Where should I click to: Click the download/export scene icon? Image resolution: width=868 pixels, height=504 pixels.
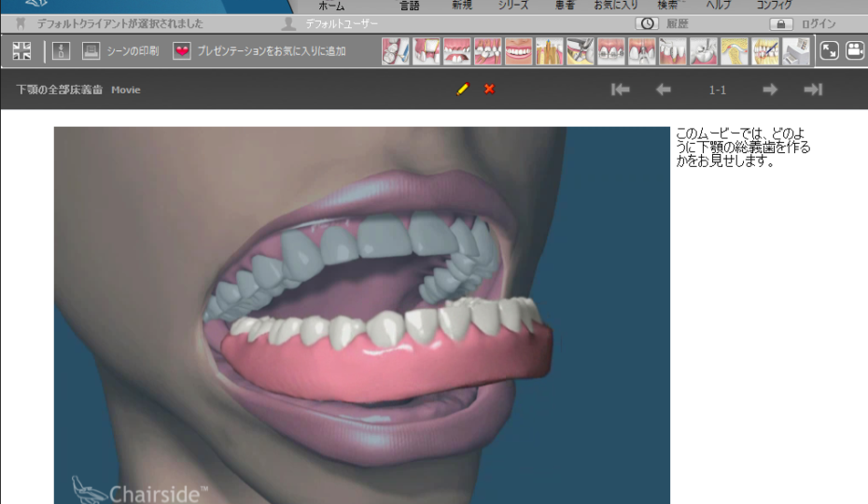tap(61, 51)
